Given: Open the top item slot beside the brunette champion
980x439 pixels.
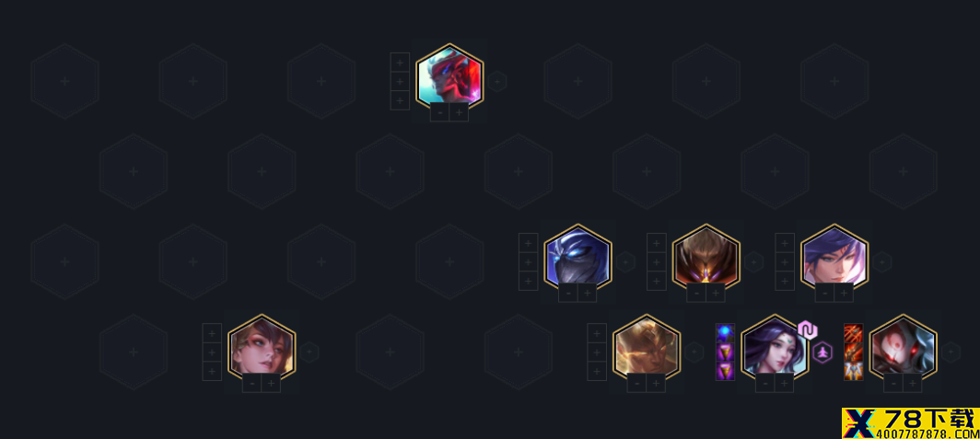Looking at the screenshot, I should coord(212,333).
